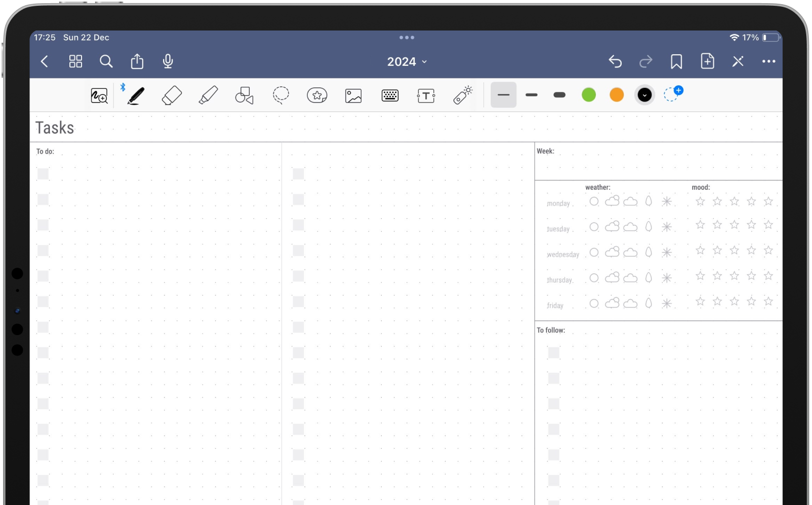Select the Shapes tool

(244, 95)
